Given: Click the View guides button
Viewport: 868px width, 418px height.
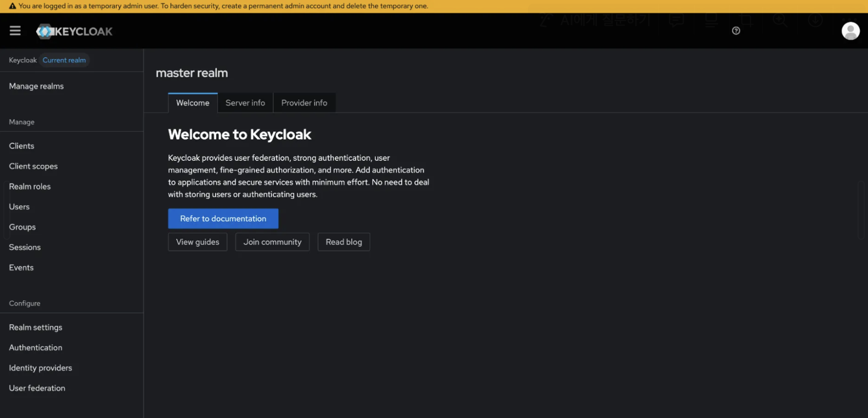Looking at the screenshot, I should pyautogui.click(x=198, y=242).
